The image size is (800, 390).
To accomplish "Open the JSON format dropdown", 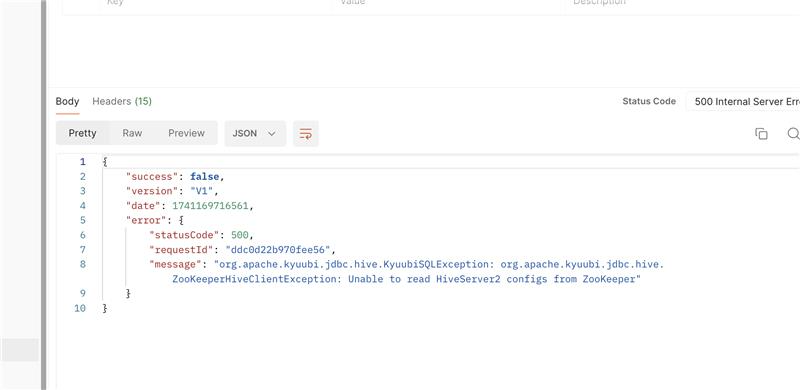I will [x=255, y=133].
